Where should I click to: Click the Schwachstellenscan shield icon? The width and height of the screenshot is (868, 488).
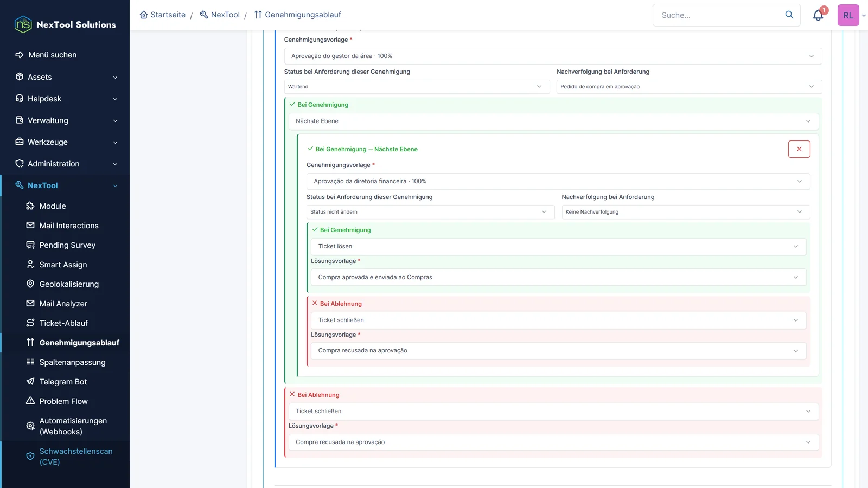(x=30, y=457)
